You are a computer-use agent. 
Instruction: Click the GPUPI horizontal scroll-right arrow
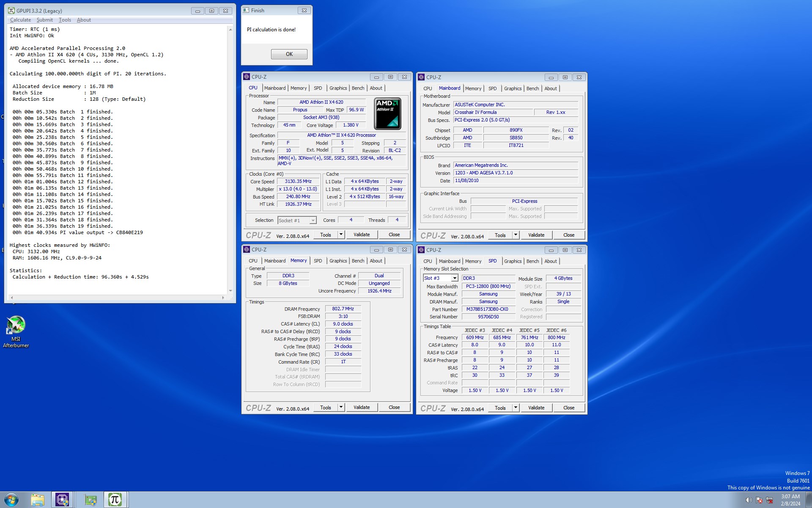223,298
